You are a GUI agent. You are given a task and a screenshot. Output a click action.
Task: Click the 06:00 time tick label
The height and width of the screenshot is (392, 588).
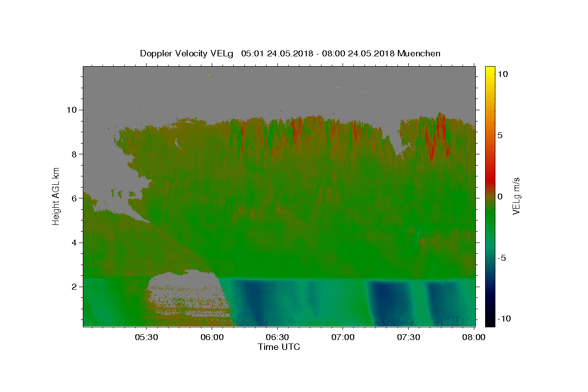pos(212,338)
